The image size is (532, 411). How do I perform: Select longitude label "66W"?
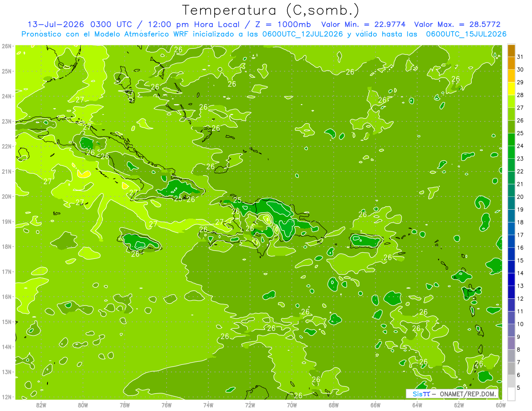(x=376, y=405)
